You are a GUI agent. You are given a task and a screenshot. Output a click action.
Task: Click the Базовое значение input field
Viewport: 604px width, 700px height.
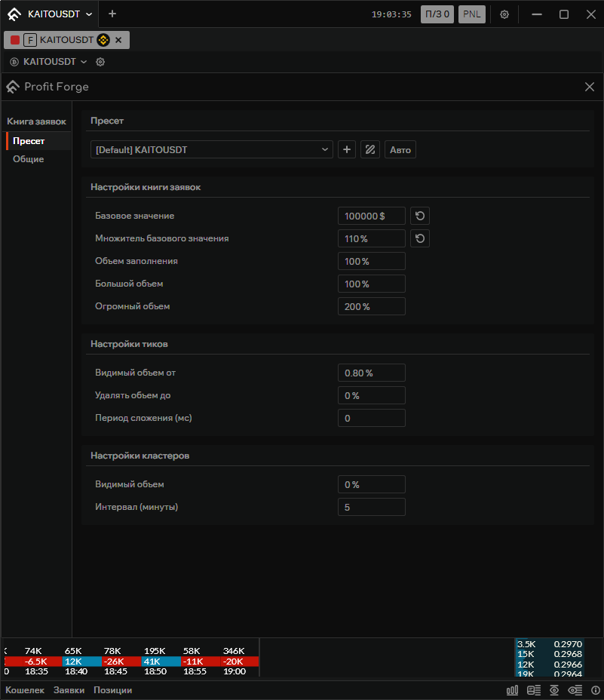coord(372,216)
